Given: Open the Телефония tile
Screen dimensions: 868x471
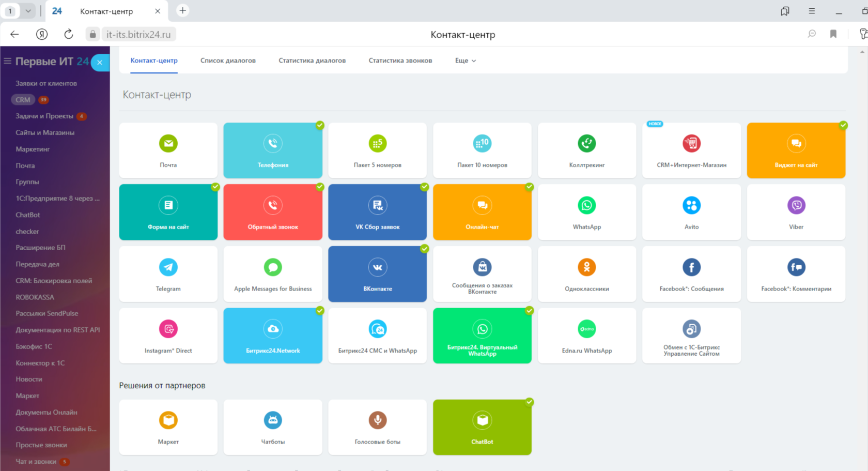Looking at the screenshot, I should (273, 150).
